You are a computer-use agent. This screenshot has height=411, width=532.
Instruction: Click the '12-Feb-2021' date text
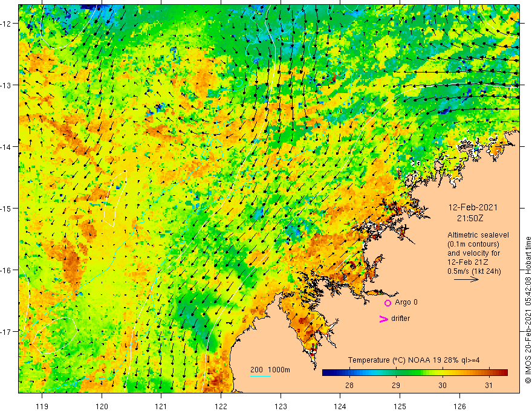[x=473, y=207]
